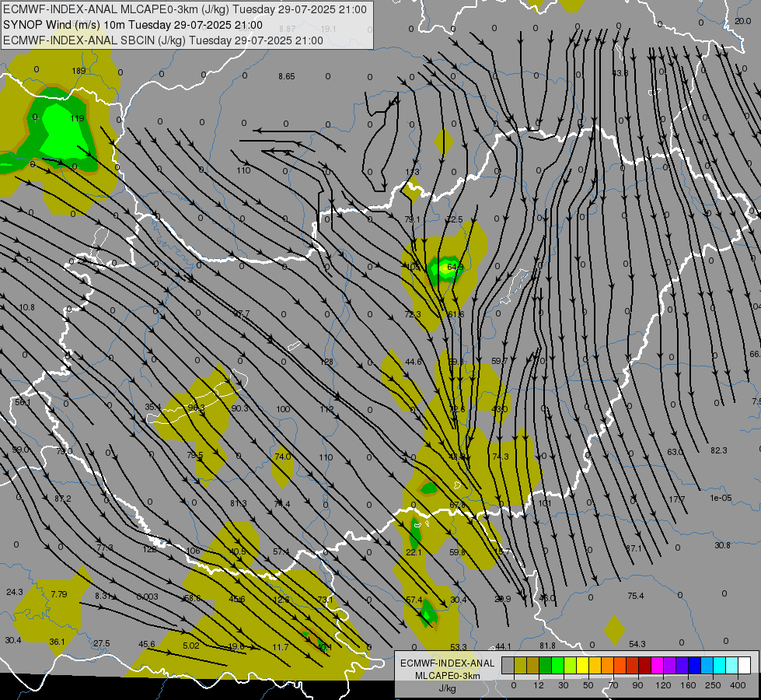Click the map value '8.65'

286,76
